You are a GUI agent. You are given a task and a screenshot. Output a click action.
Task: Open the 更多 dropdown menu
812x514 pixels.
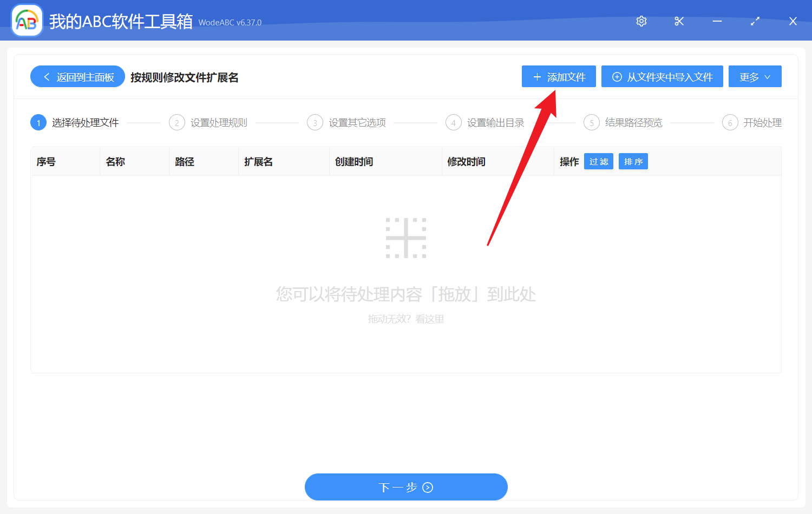[x=755, y=76]
